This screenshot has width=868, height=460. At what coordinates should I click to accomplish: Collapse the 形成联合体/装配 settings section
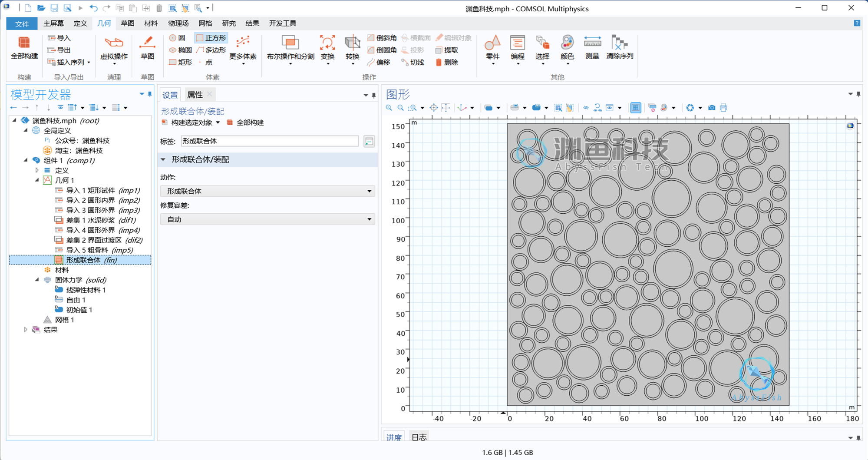(163, 160)
